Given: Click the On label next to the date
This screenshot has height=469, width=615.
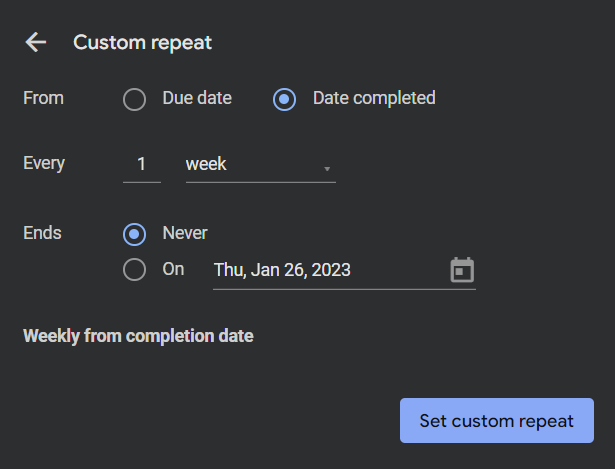Looking at the screenshot, I should click(173, 269).
